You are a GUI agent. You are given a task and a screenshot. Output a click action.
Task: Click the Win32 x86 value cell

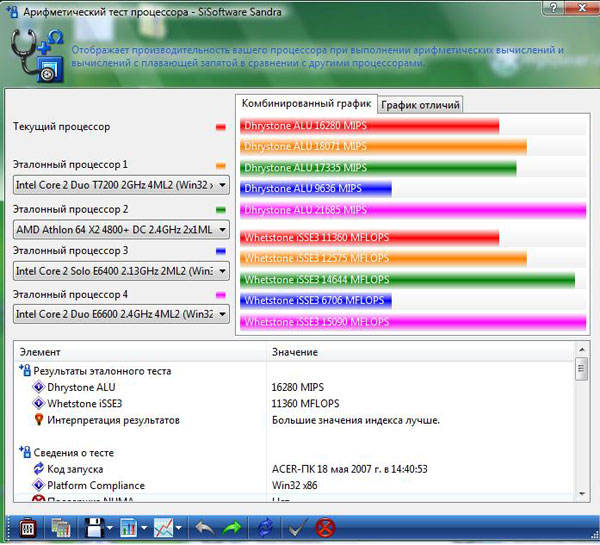tap(294, 486)
